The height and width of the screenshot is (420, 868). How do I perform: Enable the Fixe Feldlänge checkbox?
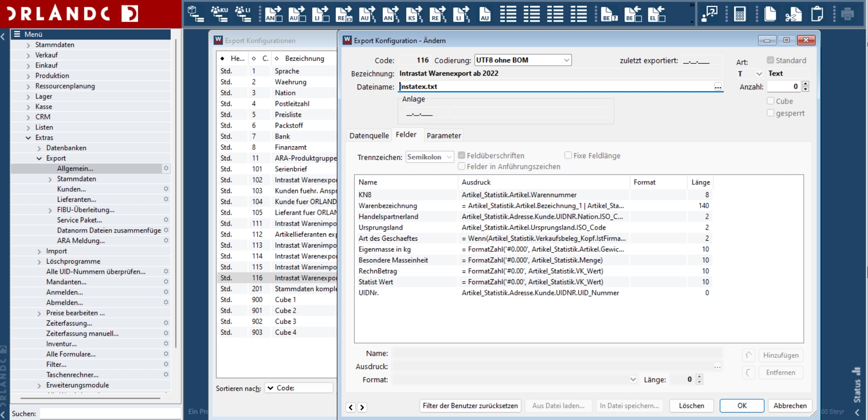(568, 155)
